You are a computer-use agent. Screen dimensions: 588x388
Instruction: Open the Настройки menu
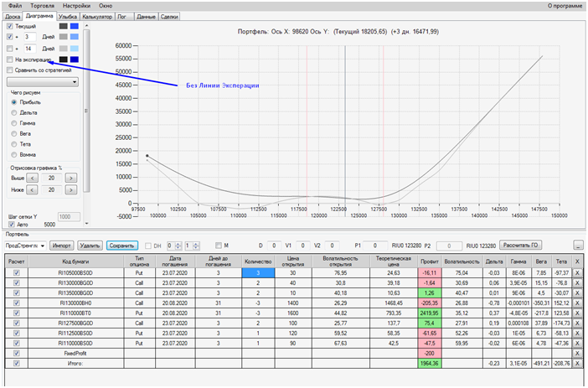pyautogui.click(x=76, y=6)
